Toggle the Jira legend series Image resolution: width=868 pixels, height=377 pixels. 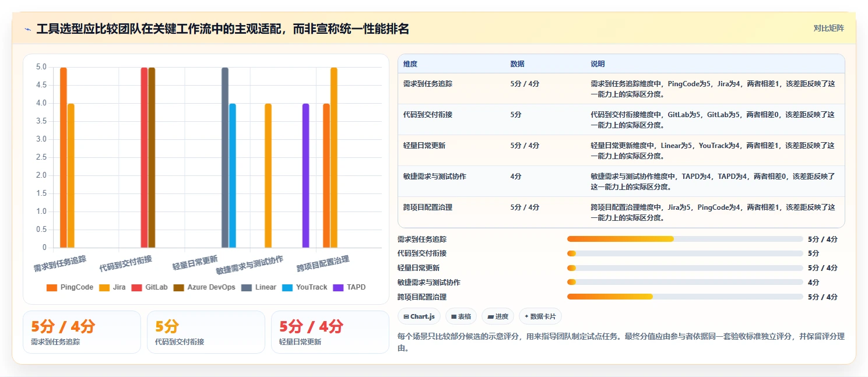(x=113, y=287)
